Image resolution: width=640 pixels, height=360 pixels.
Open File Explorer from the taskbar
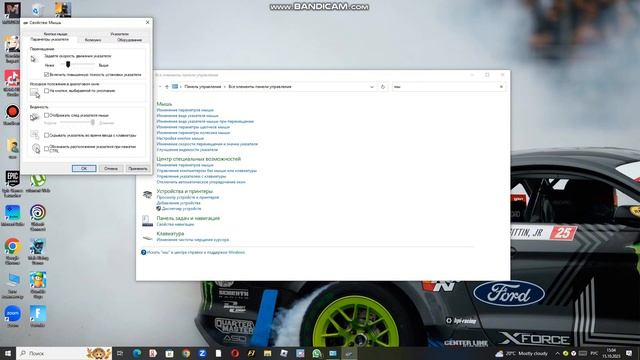click(267, 353)
